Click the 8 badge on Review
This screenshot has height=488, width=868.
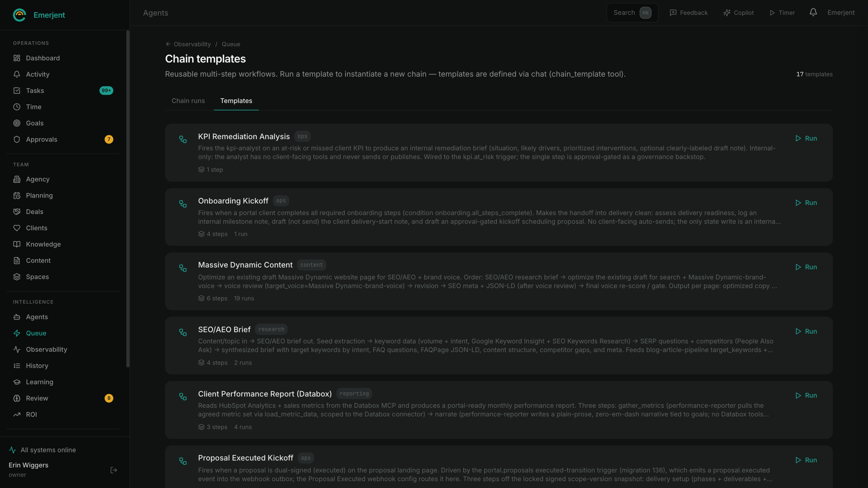(109, 398)
